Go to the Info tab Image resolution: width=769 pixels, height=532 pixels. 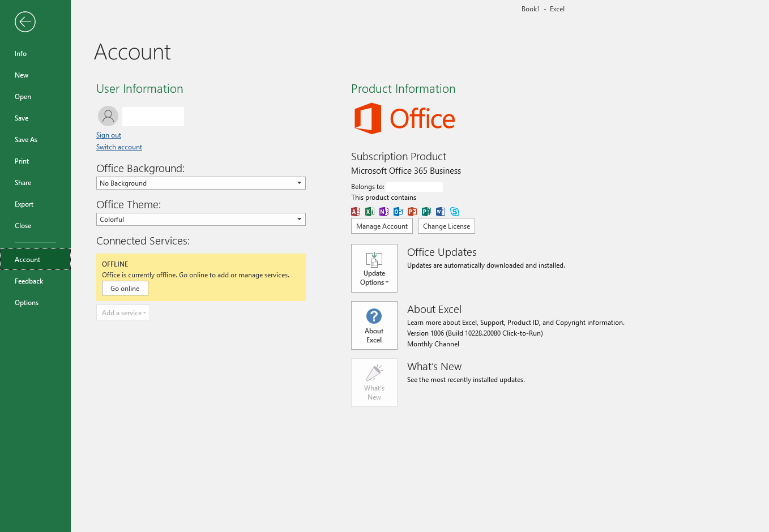pyautogui.click(x=35, y=54)
